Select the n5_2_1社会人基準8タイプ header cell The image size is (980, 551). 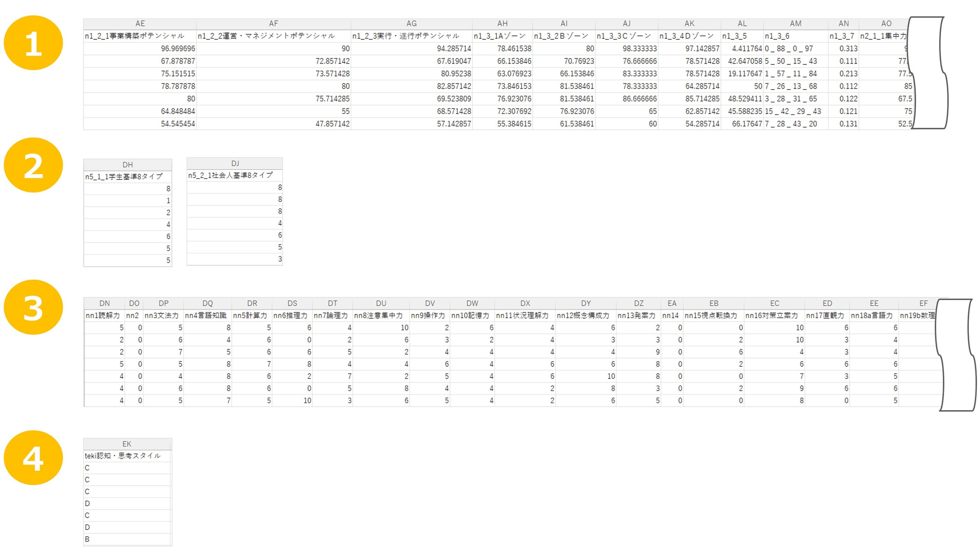(235, 175)
